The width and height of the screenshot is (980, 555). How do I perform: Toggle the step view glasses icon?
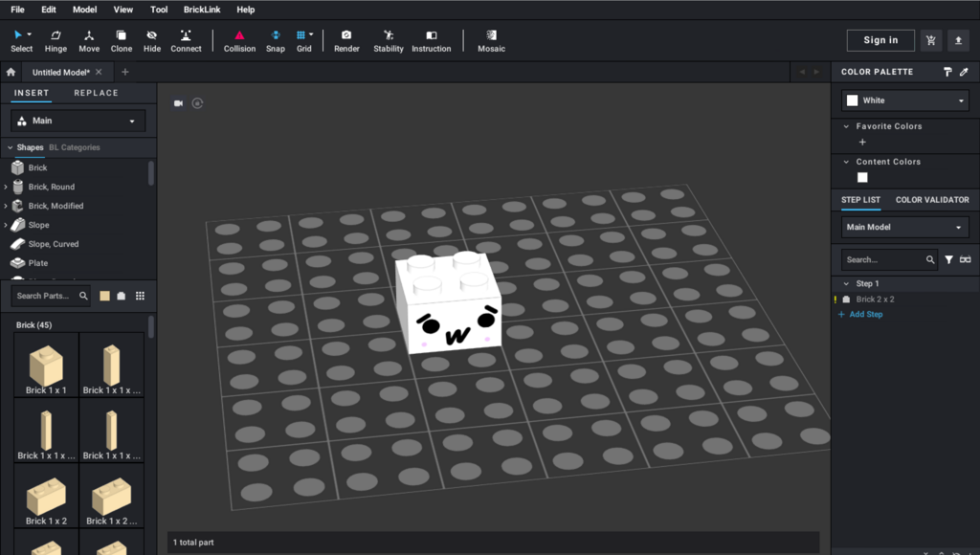pyautogui.click(x=965, y=259)
